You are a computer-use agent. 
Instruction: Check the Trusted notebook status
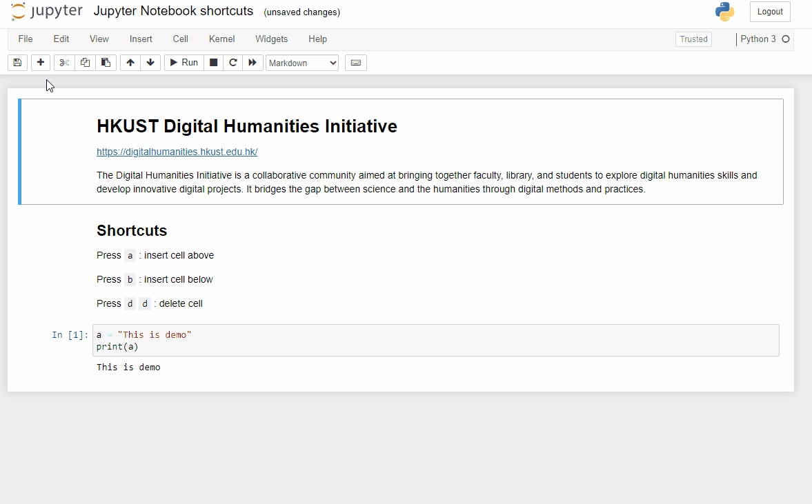coord(693,39)
